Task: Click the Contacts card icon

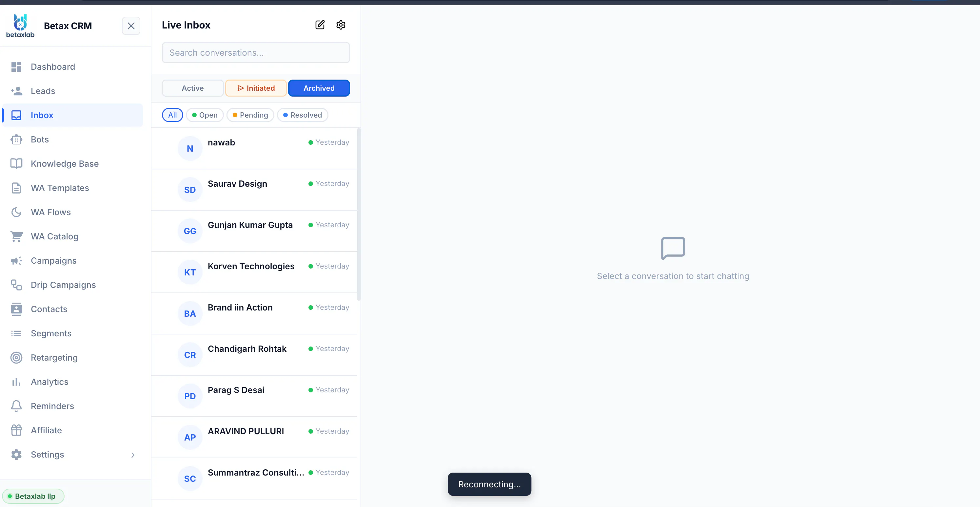Action: pos(16,310)
